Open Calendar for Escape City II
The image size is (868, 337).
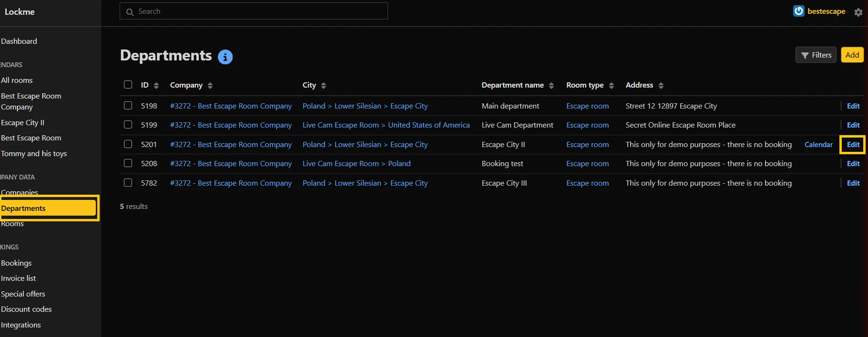coord(818,145)
